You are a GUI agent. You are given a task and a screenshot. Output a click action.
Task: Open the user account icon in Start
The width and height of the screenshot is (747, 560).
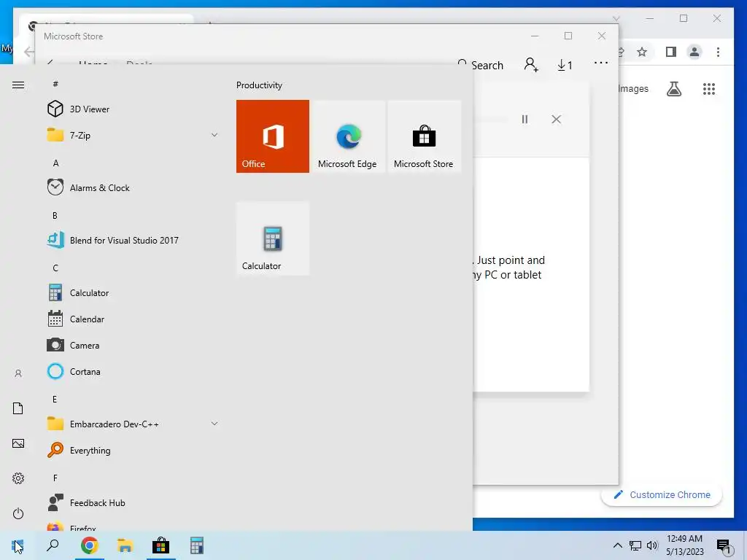point(18,373)
